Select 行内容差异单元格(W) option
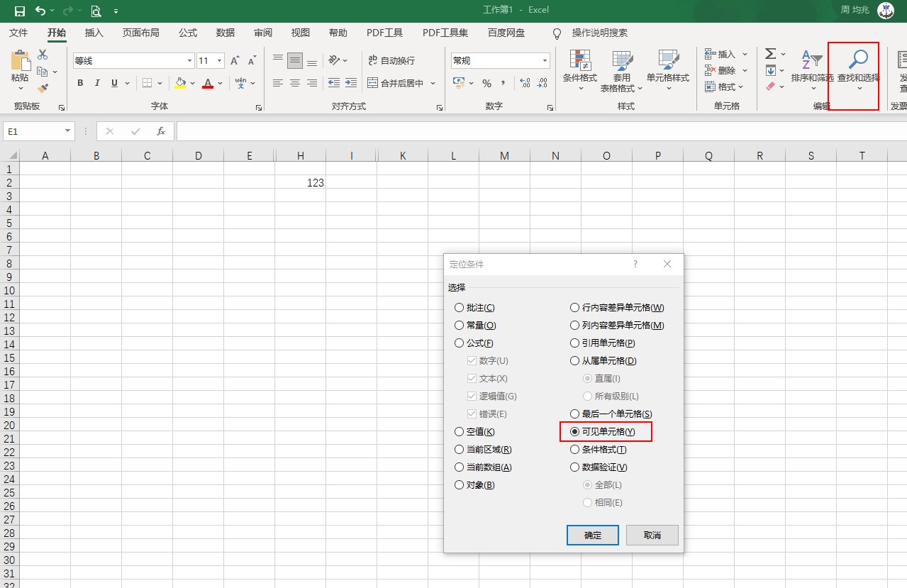Viewport: 907px width, 588px height. click(617, 308)
